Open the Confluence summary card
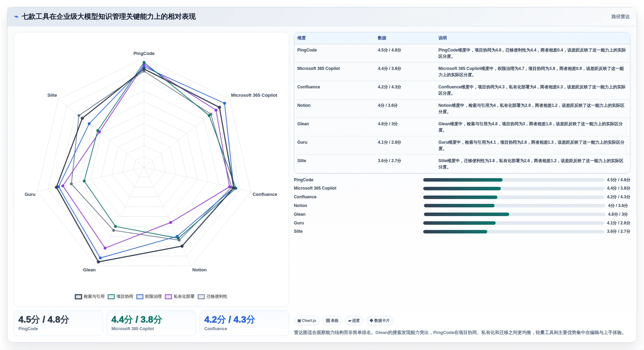The width and height of the screenshot is (644, 350). coord(244,323)
